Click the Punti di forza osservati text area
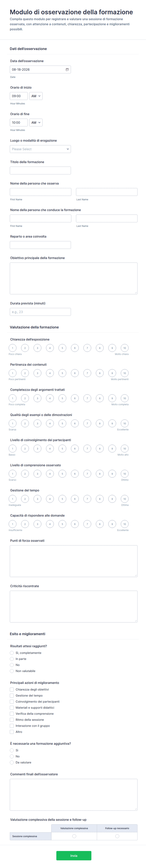 [x=74, y=561]
